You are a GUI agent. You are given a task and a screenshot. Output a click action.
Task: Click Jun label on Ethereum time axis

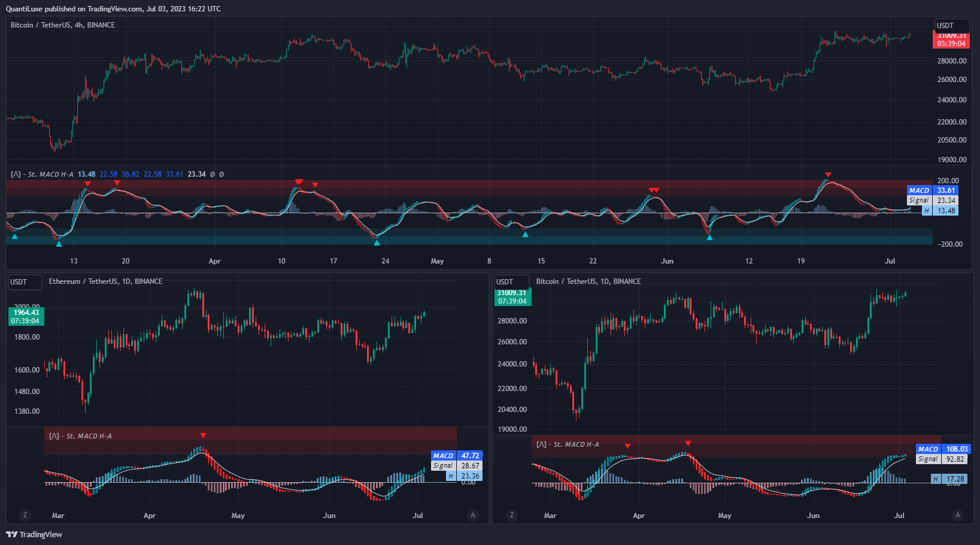coord(329,516)
